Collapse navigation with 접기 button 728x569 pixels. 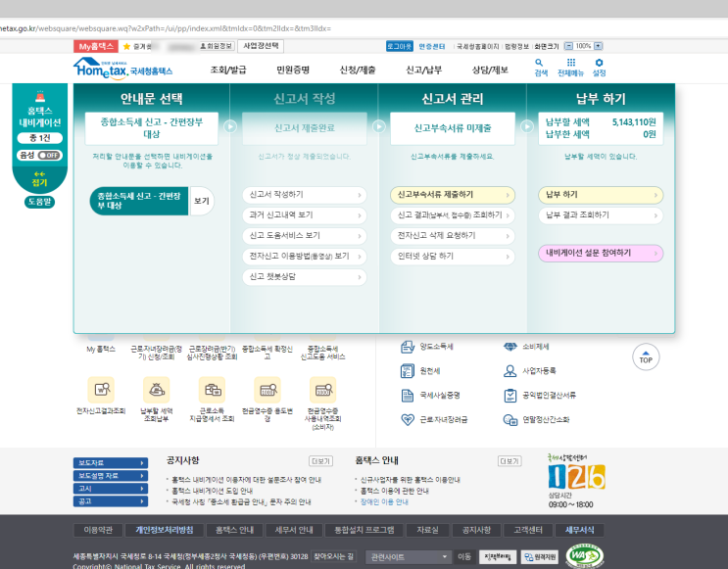click(x=39, y=178)
